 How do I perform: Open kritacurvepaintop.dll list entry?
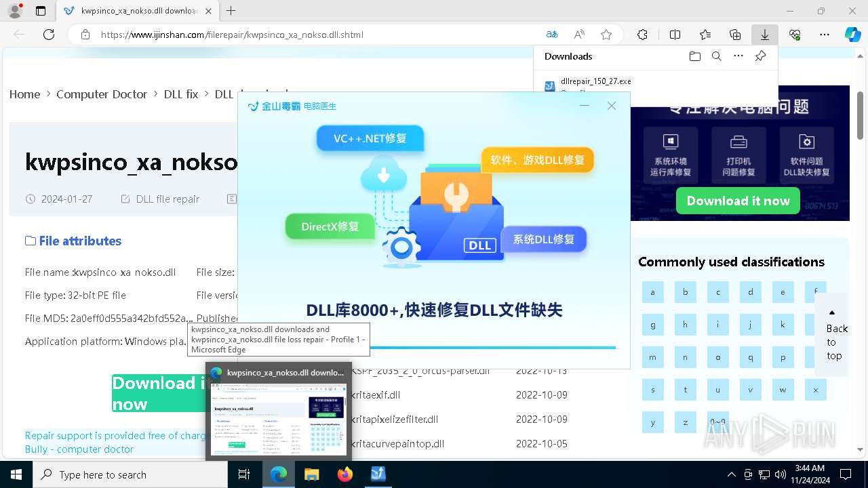tap(399, 444)
